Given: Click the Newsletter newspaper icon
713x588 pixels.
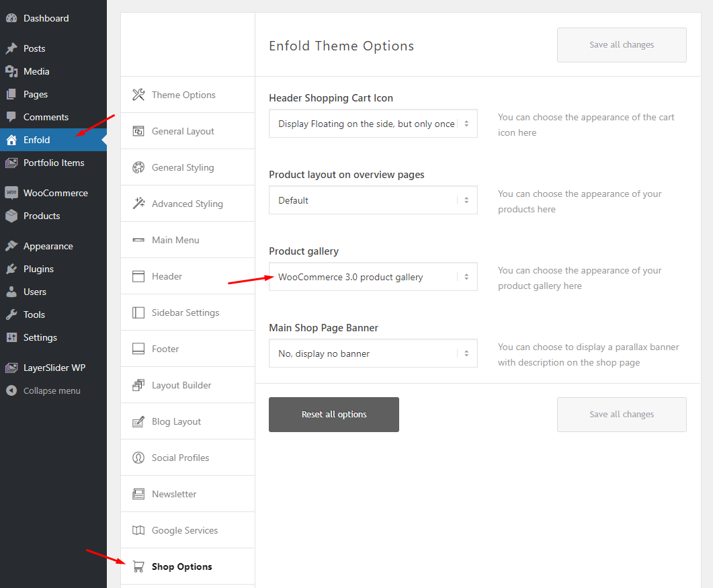Looking at the screenshot, I should point(138,494).
